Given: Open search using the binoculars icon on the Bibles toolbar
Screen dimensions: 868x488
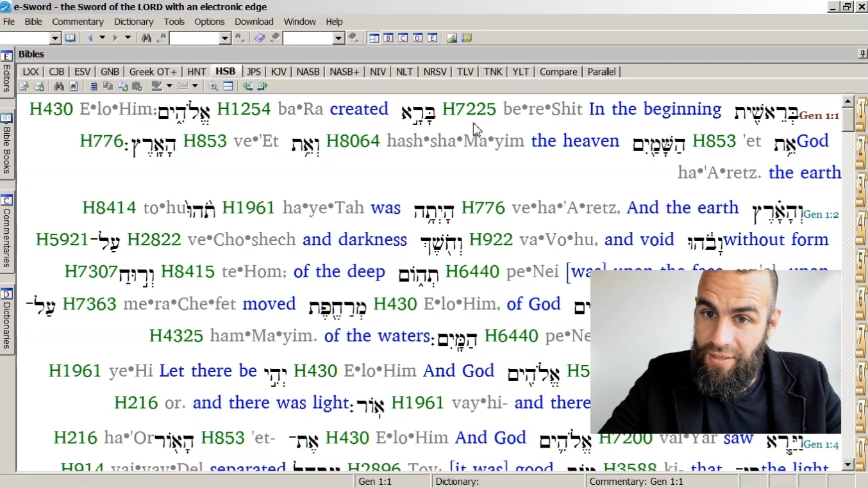Looking at the screenshot, I should [60, 86].
